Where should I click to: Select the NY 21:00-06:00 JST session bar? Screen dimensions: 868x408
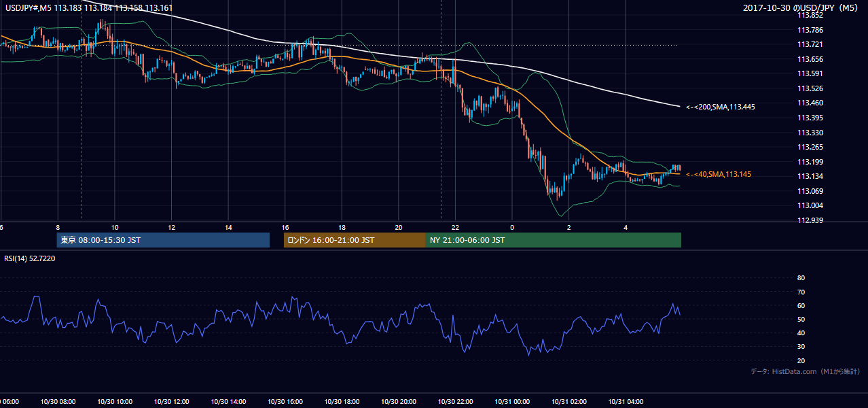[554, 240]
